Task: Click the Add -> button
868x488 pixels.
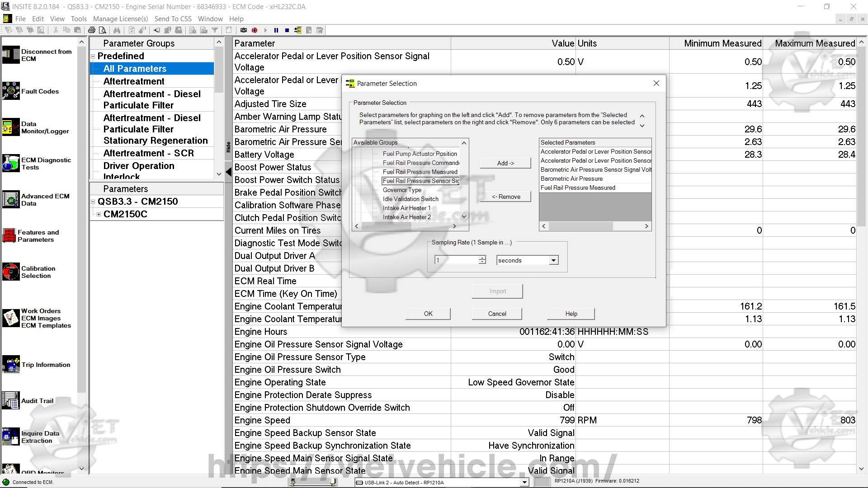Action: click(x=505, y=163)
